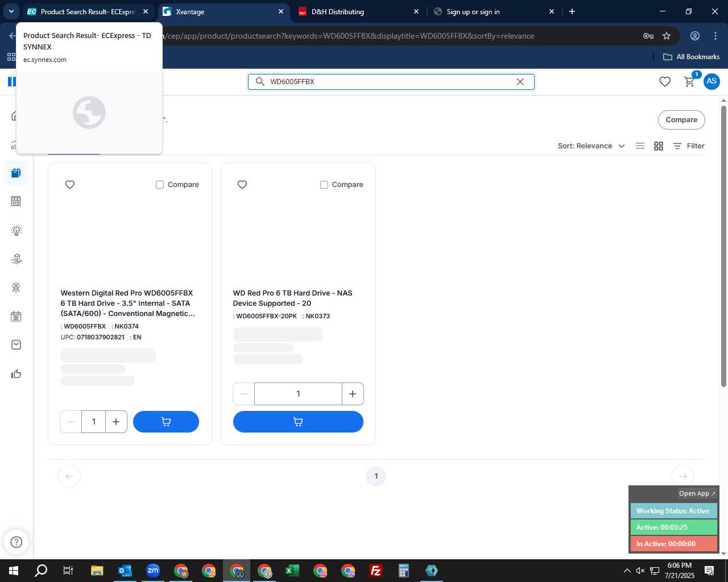The height and width of the screenshot is (582, 728).
Task: Open the help question mark icon
Action: [16, 542]
